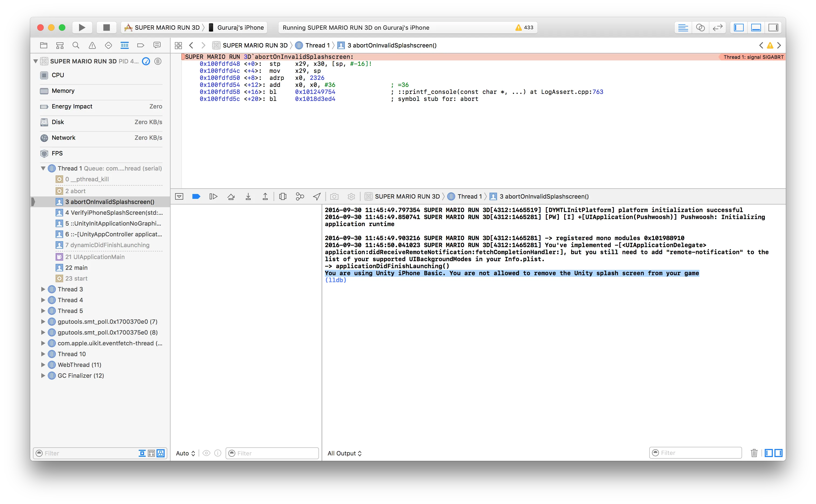Image resolution: width=816 pixels, height=504 pixels.
Task: Expand Thread 3 in navigator
Action: click(43, 289)
